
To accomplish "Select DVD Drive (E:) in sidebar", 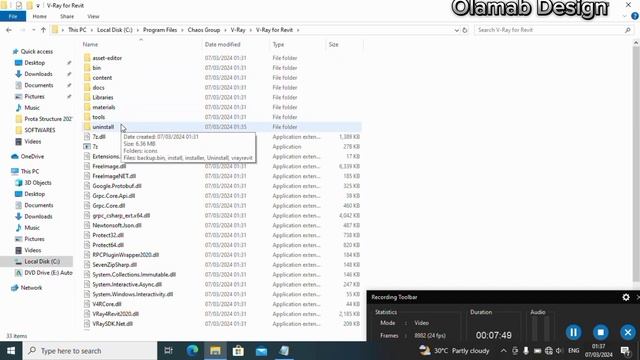I will coord(48,273).
